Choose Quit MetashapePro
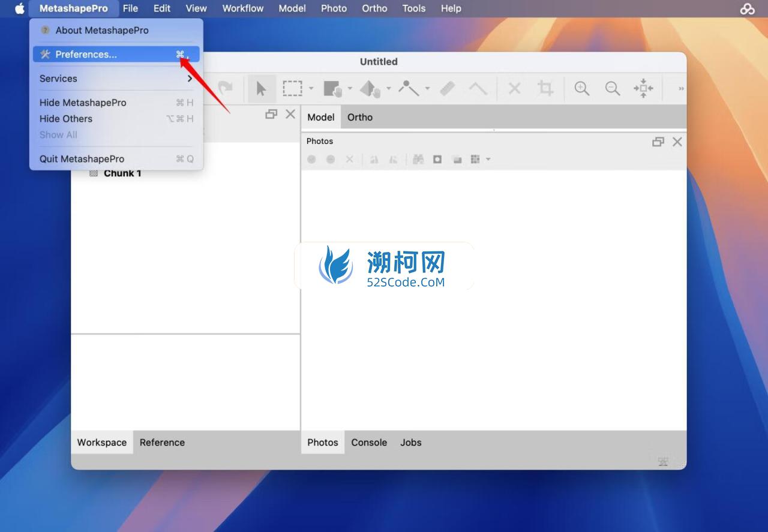The height and width of the screenshot is (532, 768). (x=116, y=159)
